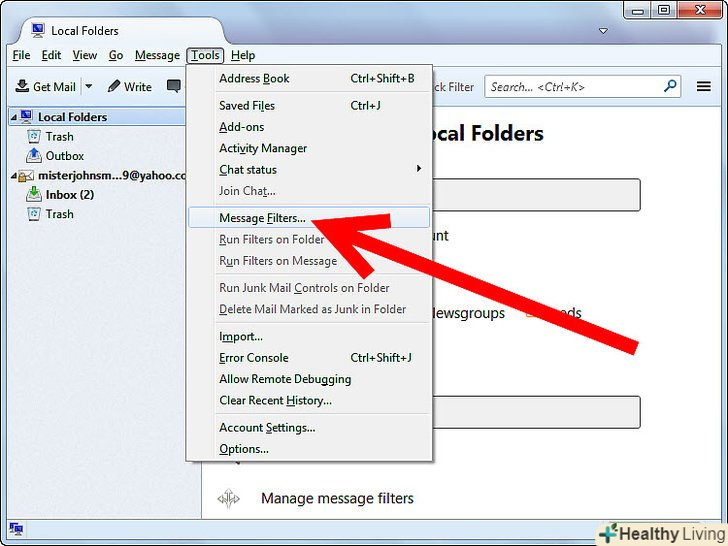The image size is (728, 546).
Task: Click the online status icon in status bar
Action: click(x=16, y=528)
